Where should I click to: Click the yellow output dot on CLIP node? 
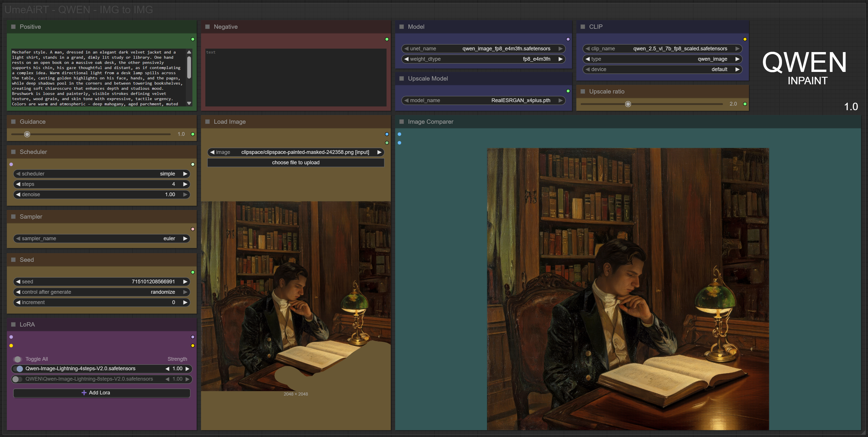click(745, 39)
